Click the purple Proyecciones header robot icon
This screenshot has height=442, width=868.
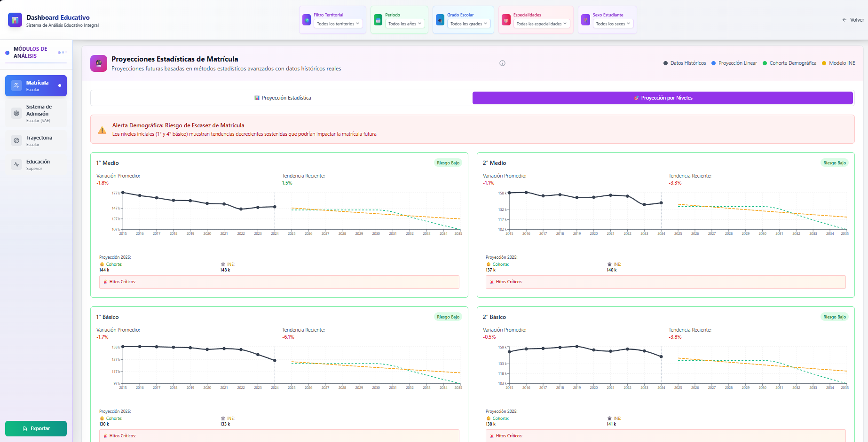tap(99, 63)
